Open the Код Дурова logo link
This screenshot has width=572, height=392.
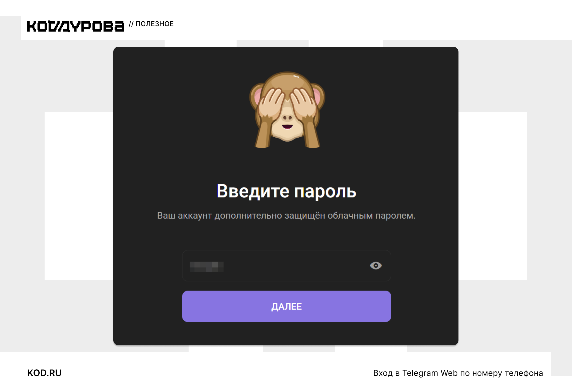pos(76,26)
